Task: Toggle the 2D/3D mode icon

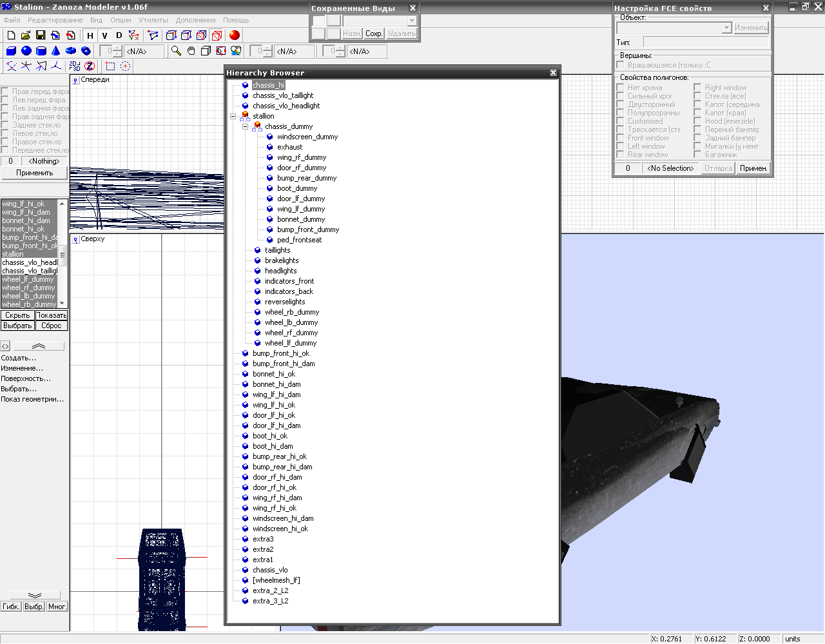Action: click(x=75, y=66)
